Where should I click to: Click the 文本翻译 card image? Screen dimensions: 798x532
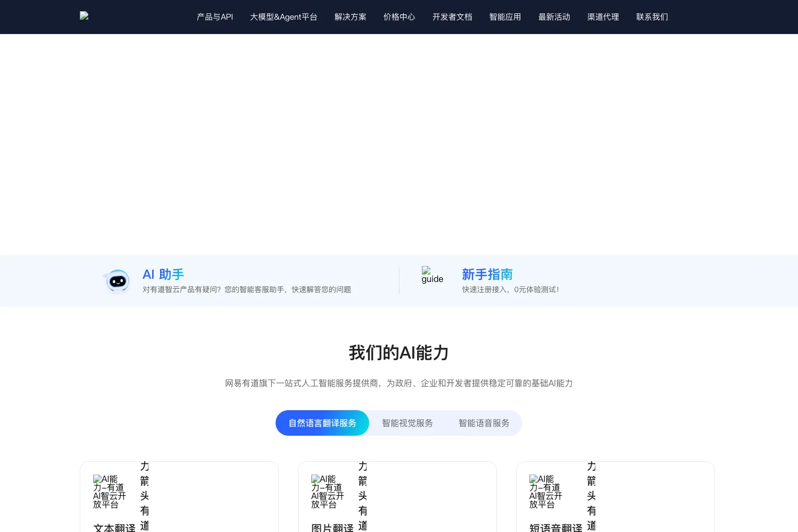point(110,492)
